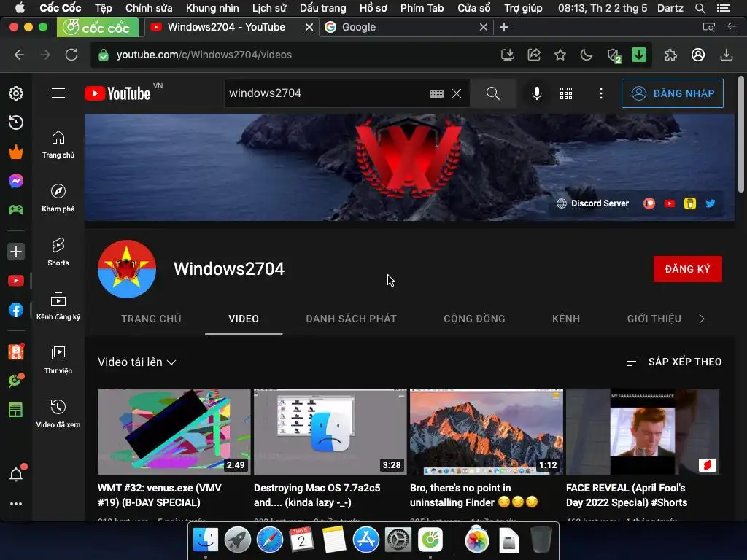Expand Video tải lên dropdown

coord(136,362)
